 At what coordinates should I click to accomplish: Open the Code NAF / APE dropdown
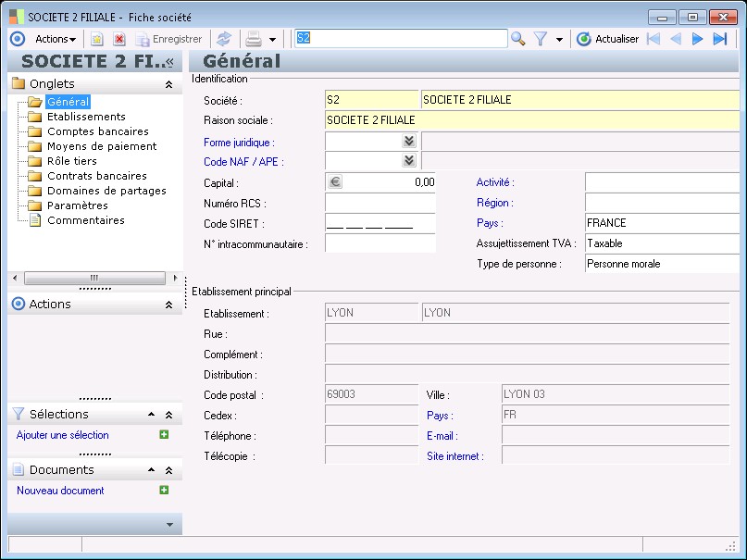[408, 161]
